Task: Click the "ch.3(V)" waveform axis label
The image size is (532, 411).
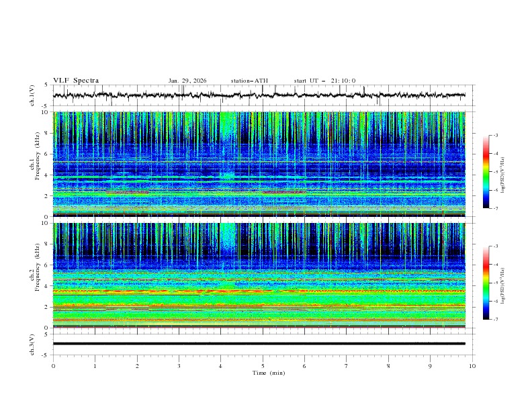Action: click(x=32, y=345)
